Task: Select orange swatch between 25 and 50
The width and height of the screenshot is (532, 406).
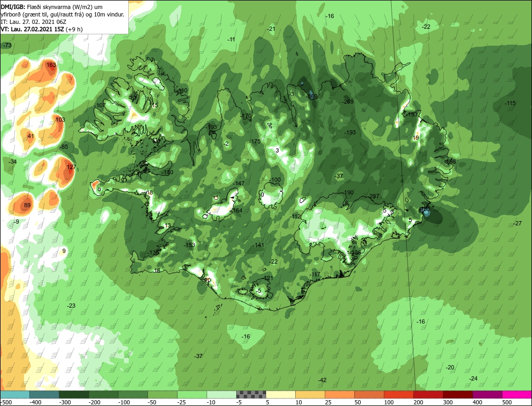Action: tap(339, 394)
